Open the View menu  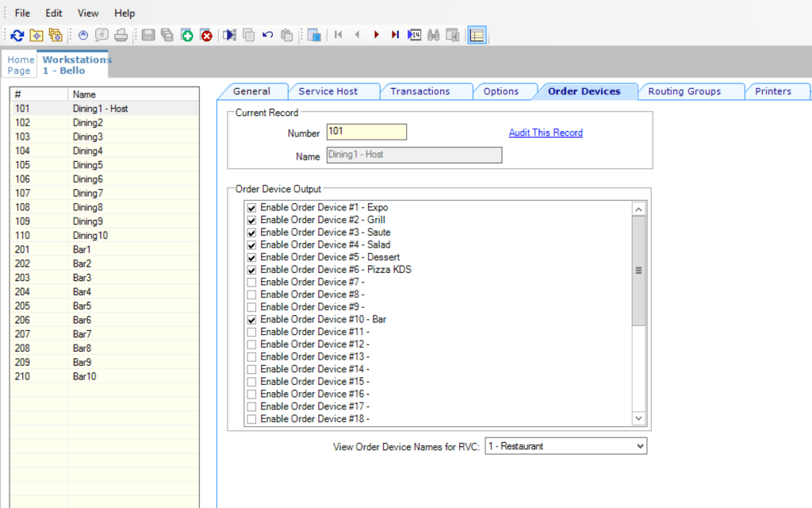(87, 13)
